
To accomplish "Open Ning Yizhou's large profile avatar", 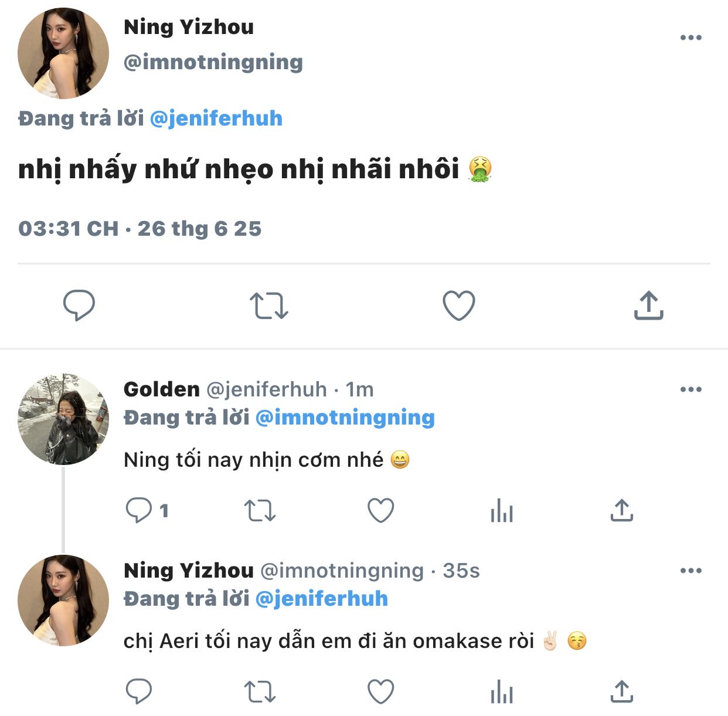I will pyautogui.click(x=63, y=53).
